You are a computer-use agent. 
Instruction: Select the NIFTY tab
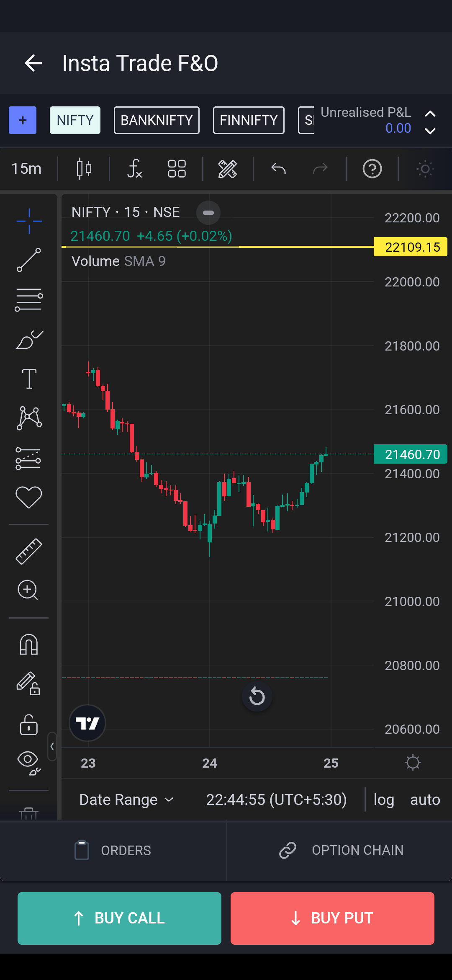coord(75,120)
